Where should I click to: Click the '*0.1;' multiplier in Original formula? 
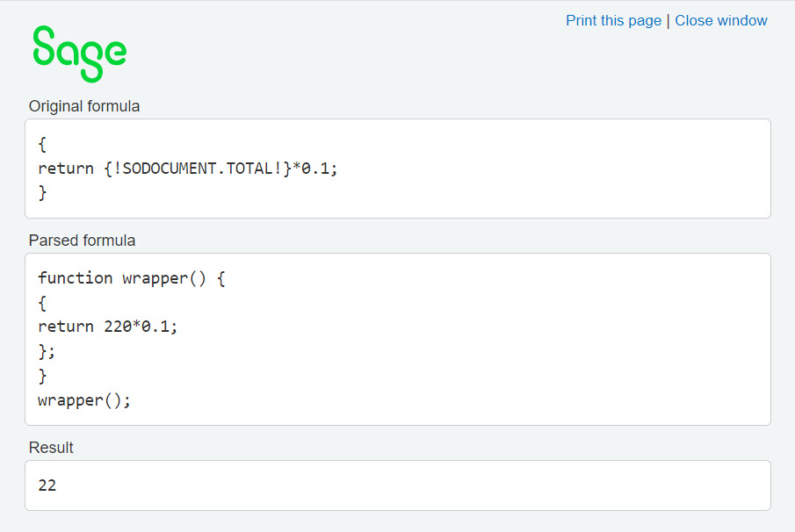314,169
